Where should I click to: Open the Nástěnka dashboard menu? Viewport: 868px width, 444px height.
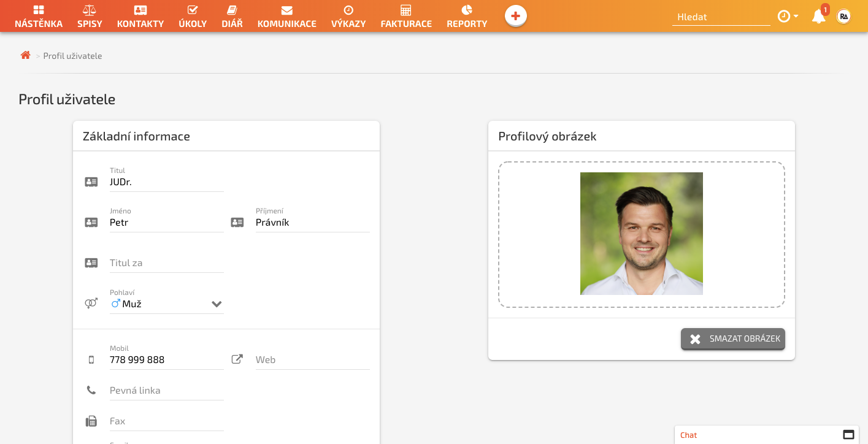[39, 17]
